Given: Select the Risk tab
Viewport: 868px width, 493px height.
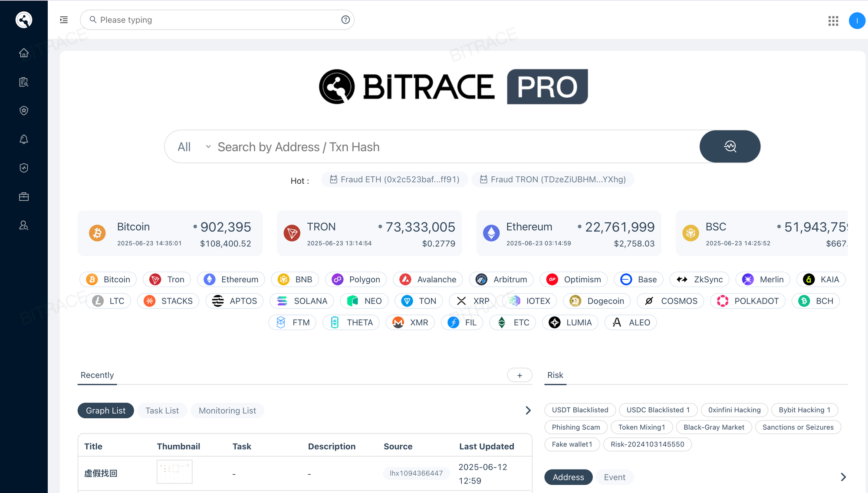Looking at the screenshot, I should click(555, 375).
